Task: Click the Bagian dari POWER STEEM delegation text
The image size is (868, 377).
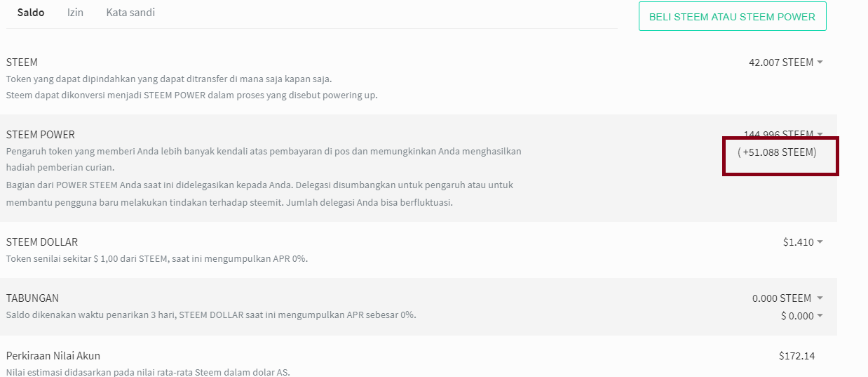Action: 259,194
